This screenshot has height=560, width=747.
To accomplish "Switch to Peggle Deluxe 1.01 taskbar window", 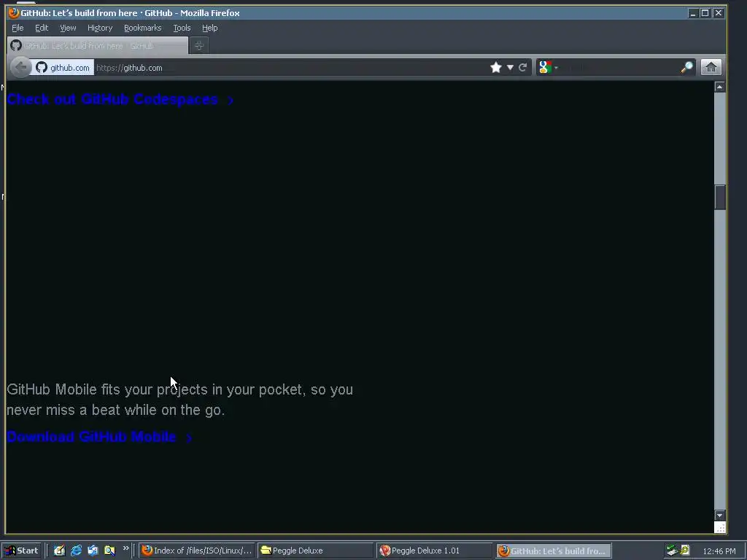I will coord(434,551).
